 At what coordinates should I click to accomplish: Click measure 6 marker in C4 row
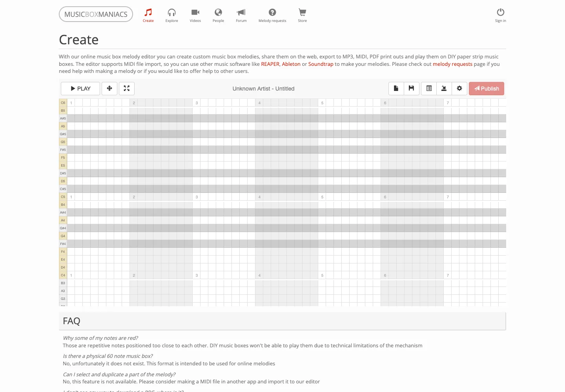tap(385, 275)
